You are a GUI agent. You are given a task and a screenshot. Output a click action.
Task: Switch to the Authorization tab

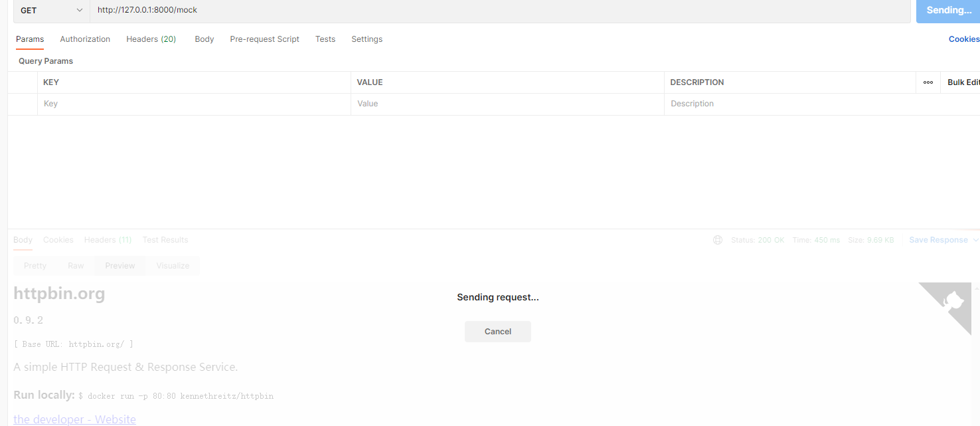(x=85, y=39)
